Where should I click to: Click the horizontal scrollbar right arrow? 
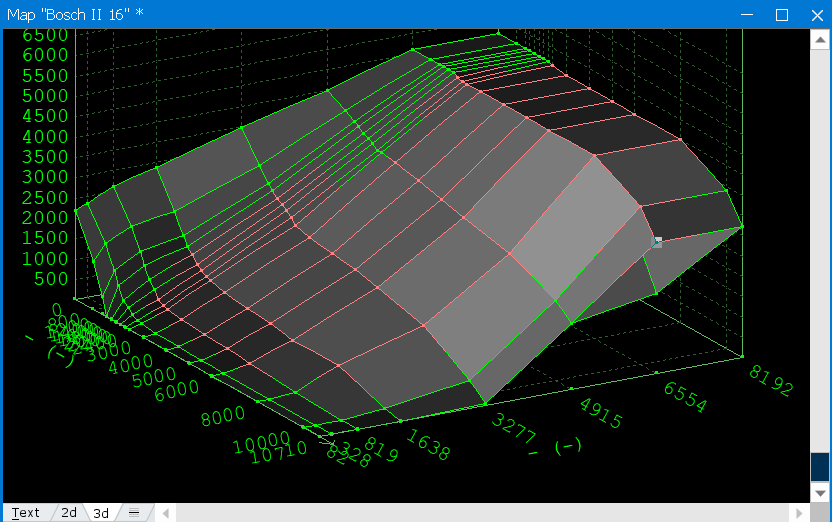pyautogui.click(x=798, y=513)
